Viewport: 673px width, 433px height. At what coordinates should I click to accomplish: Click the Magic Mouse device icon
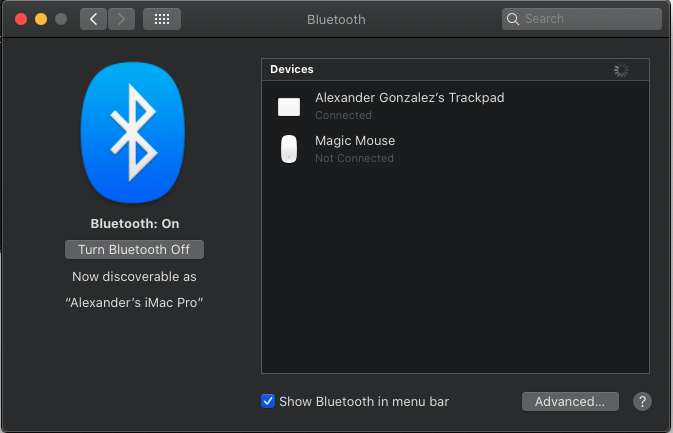[289, 149]
